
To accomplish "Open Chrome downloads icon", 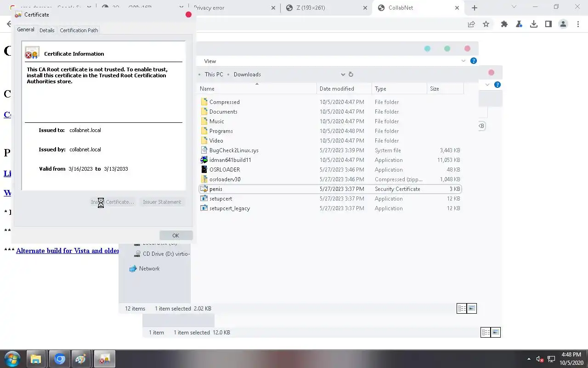I will click(x=534, y=24).
